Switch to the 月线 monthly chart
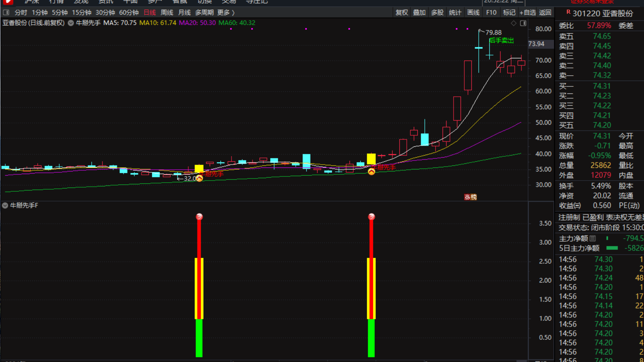The height and width of the screenshot is (362, 644). (184, 13)
